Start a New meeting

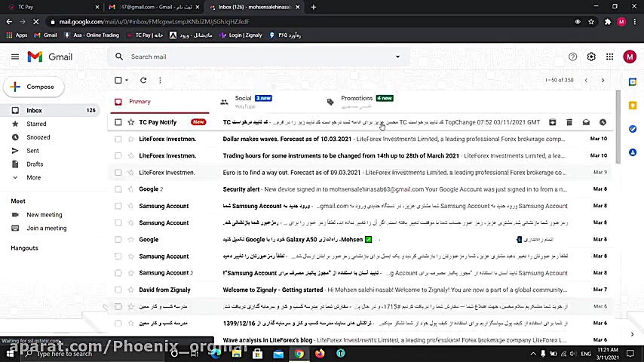(x=44, y=214)
